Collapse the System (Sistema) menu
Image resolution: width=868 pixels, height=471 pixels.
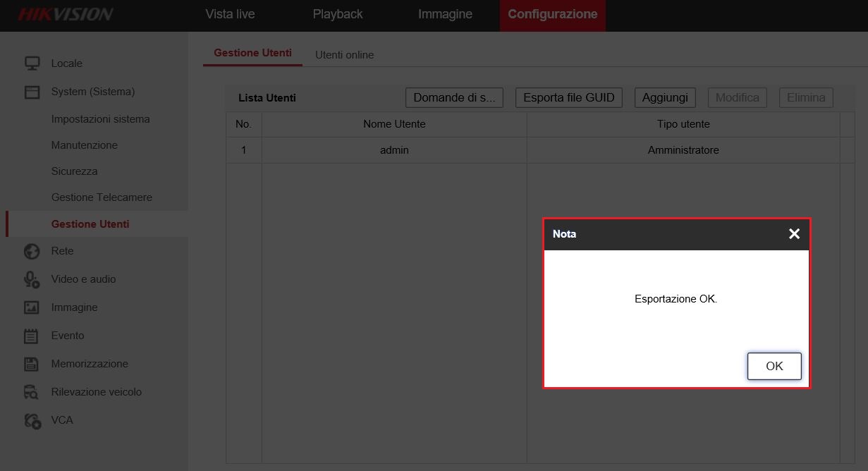click(93, 92)
